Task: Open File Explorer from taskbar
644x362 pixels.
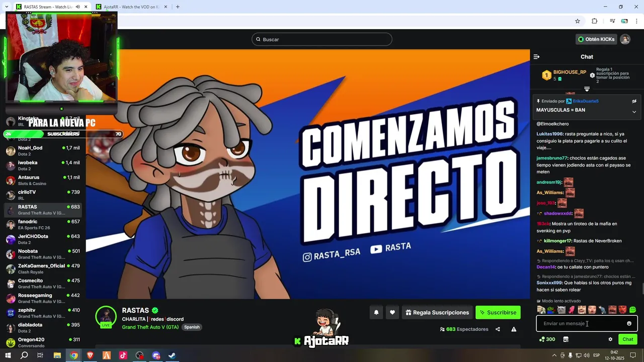Action: (57, 355)
